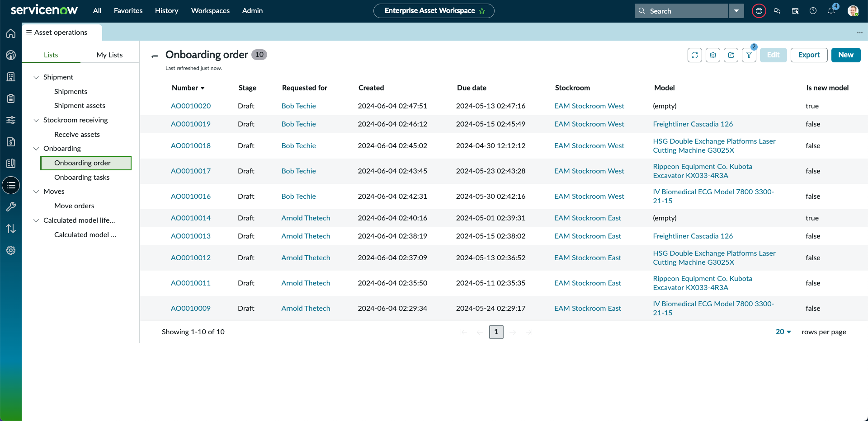Screen dimensions: 868x421
Task: Open the truncated Calculated model list item
Action: [85, 235]
